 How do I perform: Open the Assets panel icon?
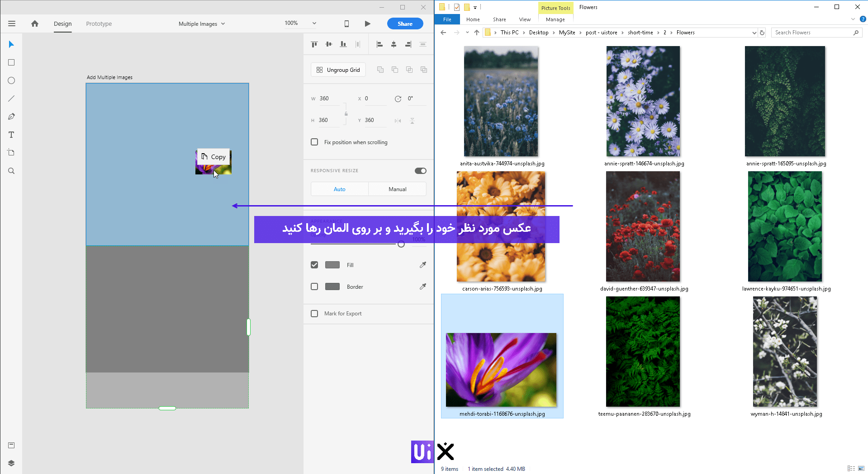[11, 445]
